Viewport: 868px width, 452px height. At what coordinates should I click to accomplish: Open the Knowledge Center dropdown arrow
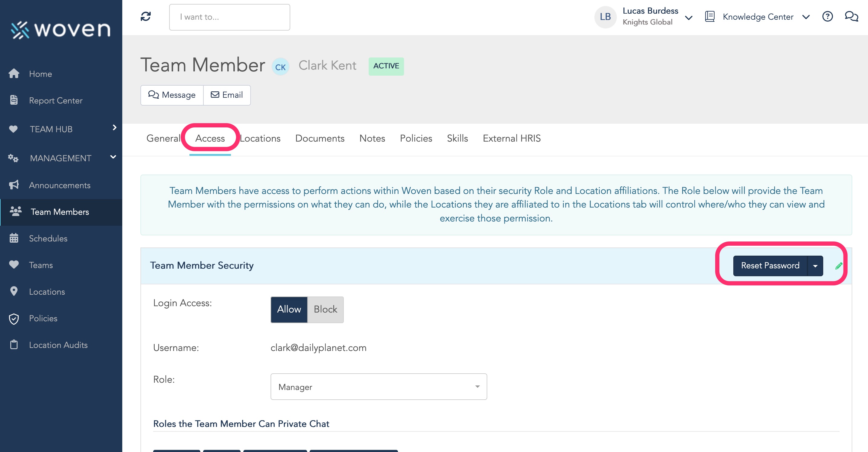point(806,17)
